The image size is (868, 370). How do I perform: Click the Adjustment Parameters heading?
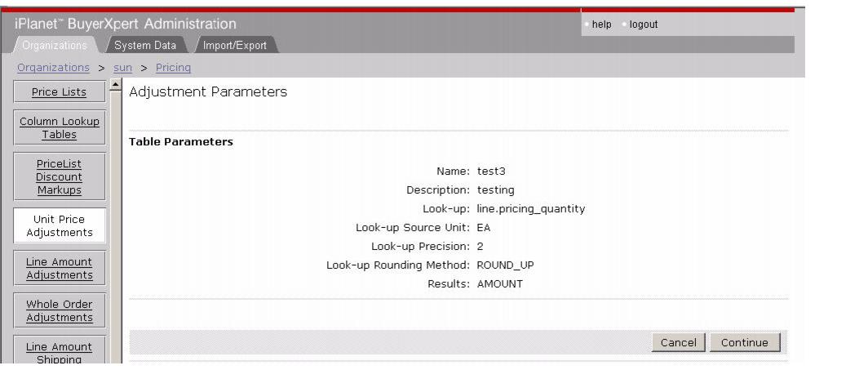(208, 92)
